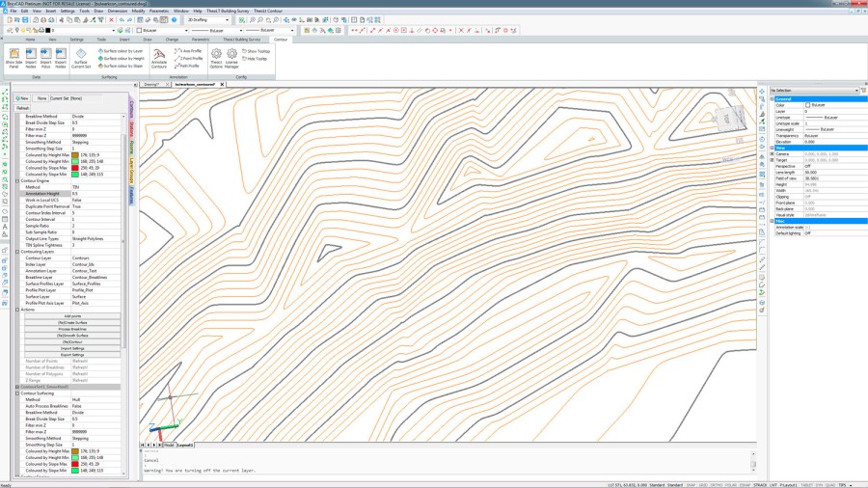The width and height of the screenshot is (868, 488).
Task: Click the Refresh button in side panel
Action: coord(22,108)
